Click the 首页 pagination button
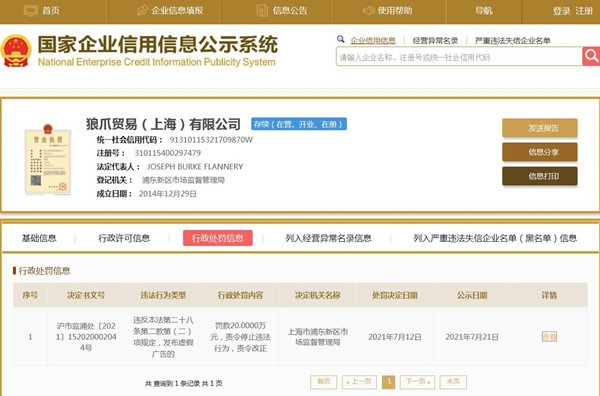The height and width of the screenshot is (396, 600). [x=323, y=381]
